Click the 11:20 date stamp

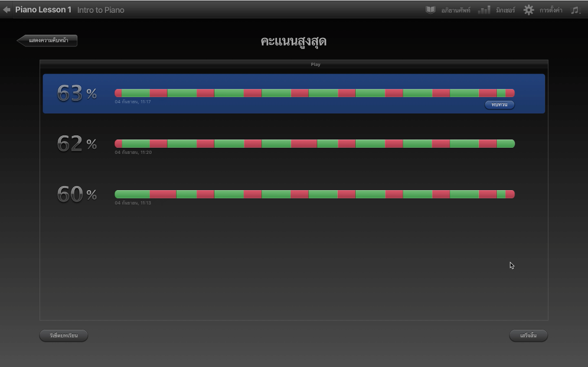pyautogui.click(x=133, y=152)
